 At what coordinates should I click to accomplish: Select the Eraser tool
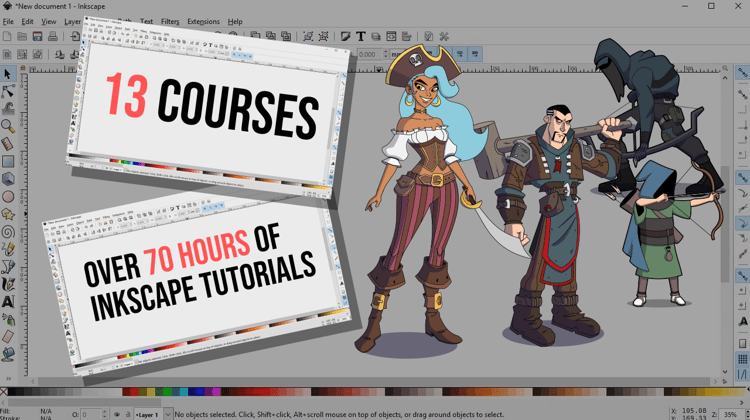8,337
